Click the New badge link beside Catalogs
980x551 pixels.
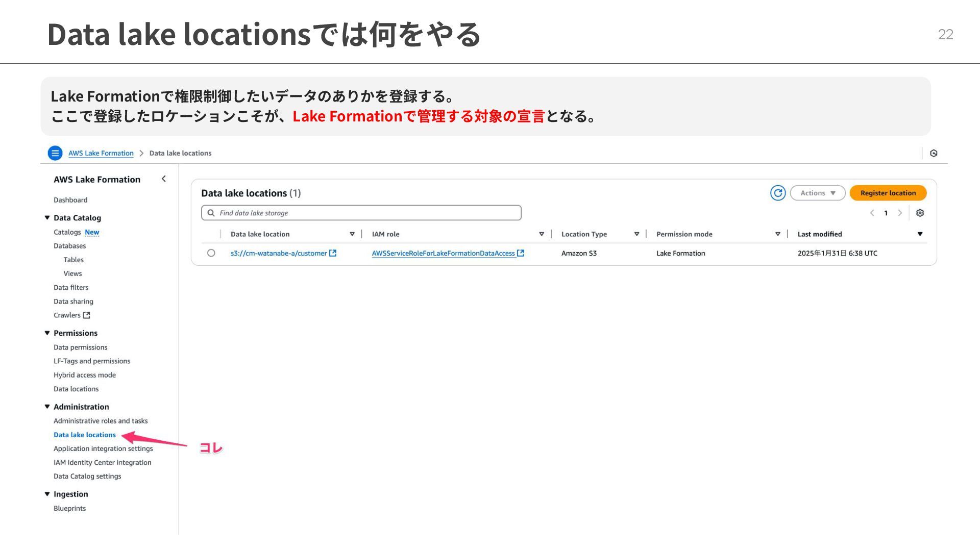click(x=92, y=232)
